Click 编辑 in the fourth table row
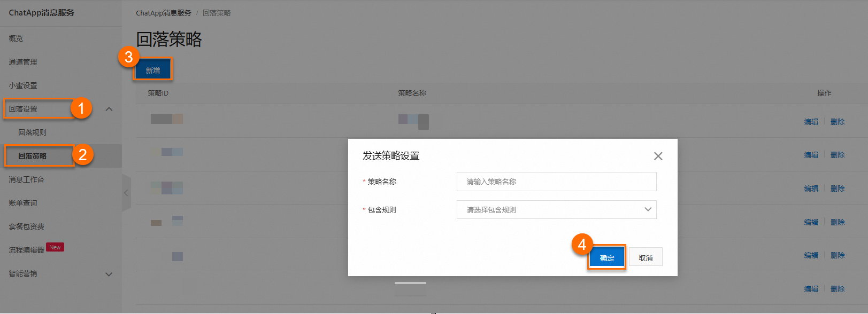Image resolution: width=868 pixels, height=314 pixels. tap(811, 222)
